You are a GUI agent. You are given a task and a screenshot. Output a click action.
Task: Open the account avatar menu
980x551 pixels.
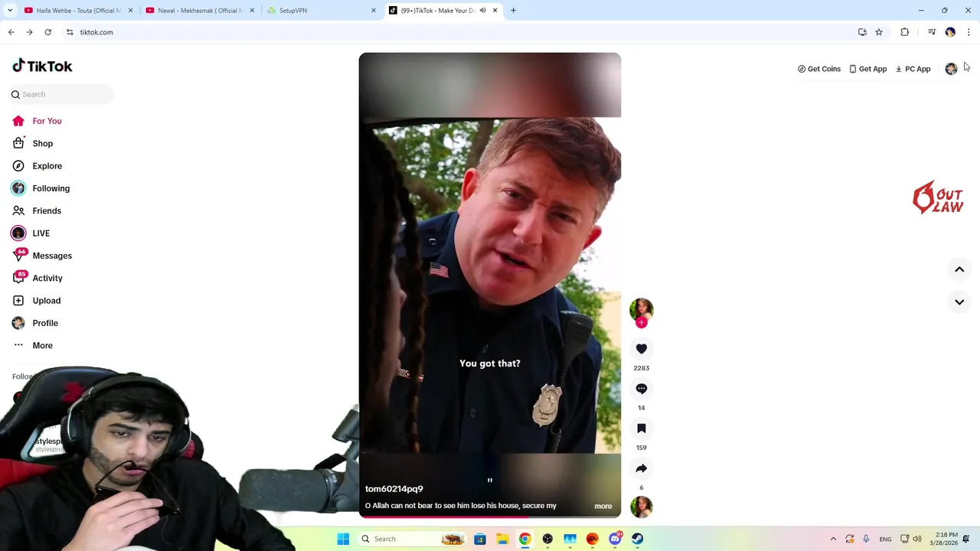point(951,69)
